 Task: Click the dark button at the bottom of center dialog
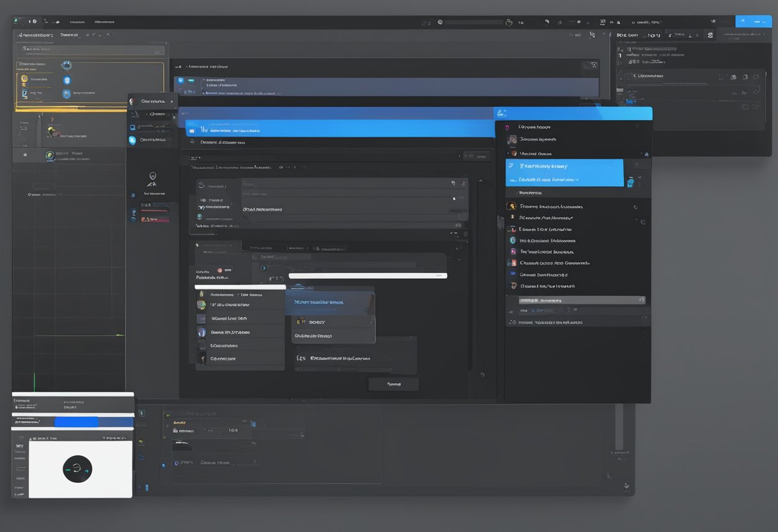point(393,384)
